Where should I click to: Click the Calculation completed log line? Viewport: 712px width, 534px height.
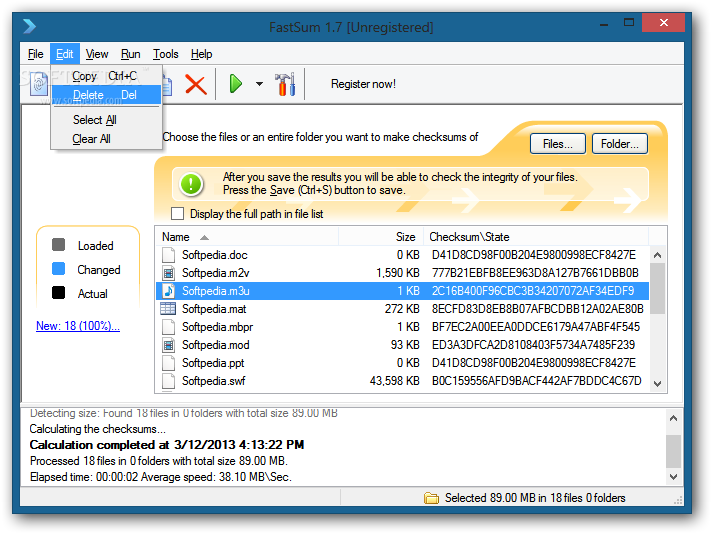coord(167,445)
